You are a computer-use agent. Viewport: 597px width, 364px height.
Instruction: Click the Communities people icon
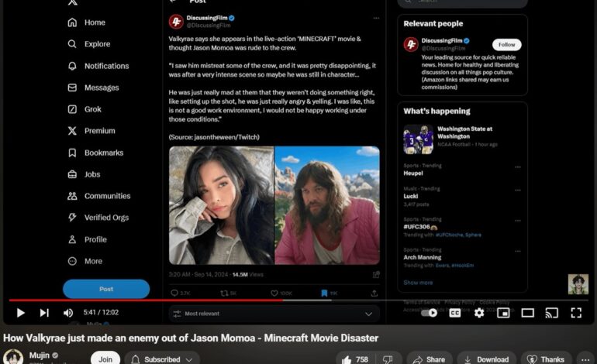coord(72,196)
